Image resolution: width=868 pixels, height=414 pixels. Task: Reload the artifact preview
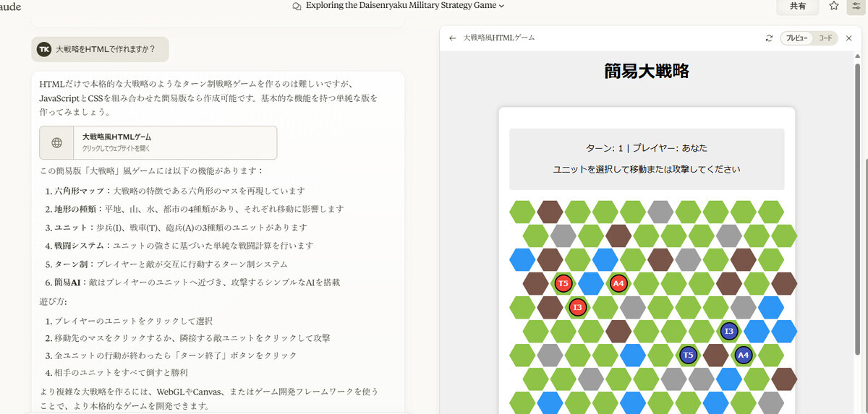(769, 38)
